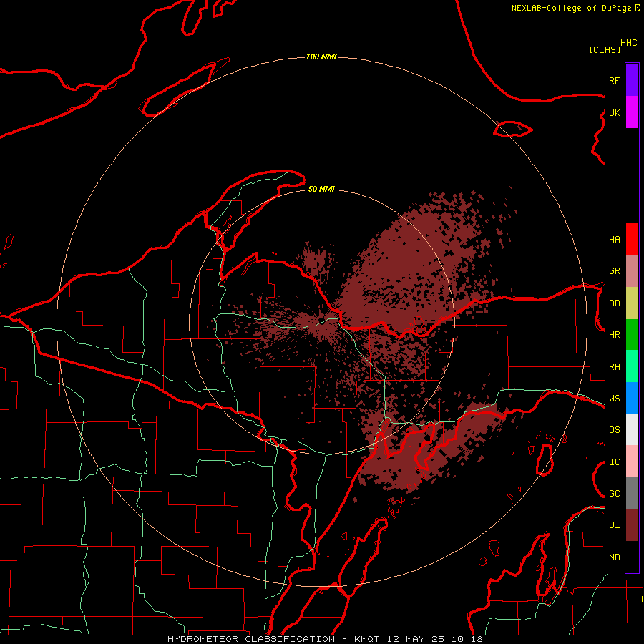Click the [CLAS] legend header

click(x=605, y=49)
